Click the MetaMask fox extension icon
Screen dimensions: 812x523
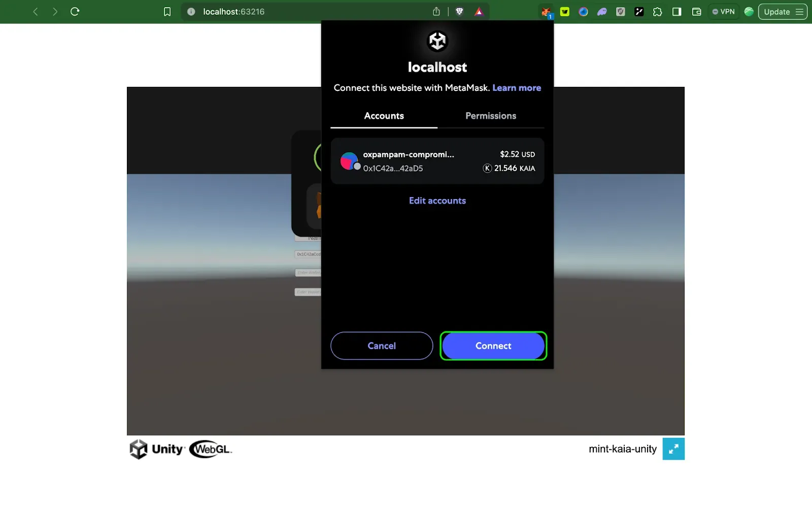[x=546, y=12]
